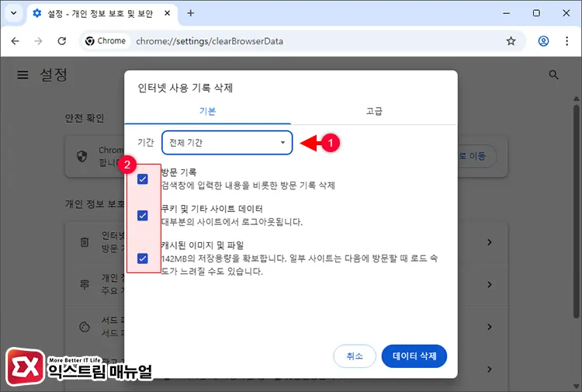Maximize the Chrome window
Viewport: 582px width, 392px height.
tap(536, 13)
